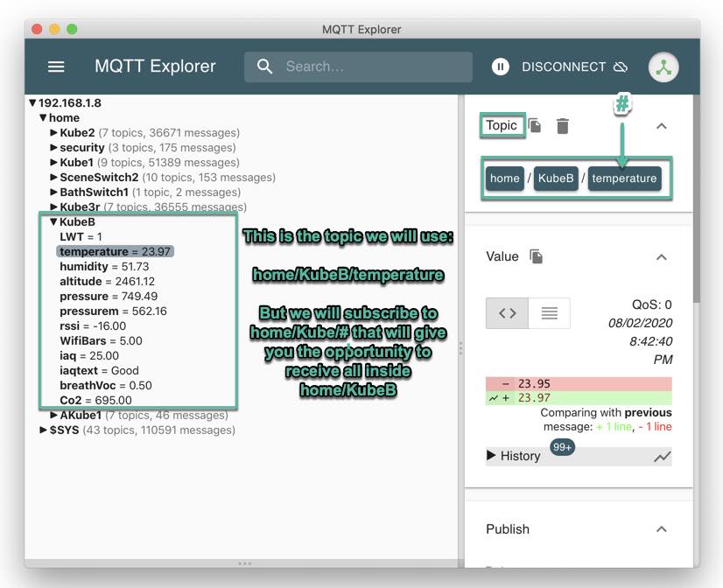Select altitude = 2461.12 topic
723x588 pixels.
[107, 282]
